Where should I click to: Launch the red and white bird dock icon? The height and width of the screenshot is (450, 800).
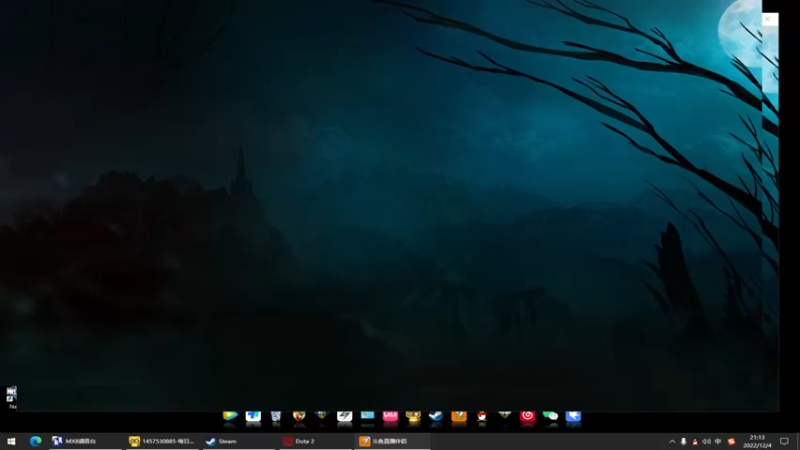pos(482,416)
